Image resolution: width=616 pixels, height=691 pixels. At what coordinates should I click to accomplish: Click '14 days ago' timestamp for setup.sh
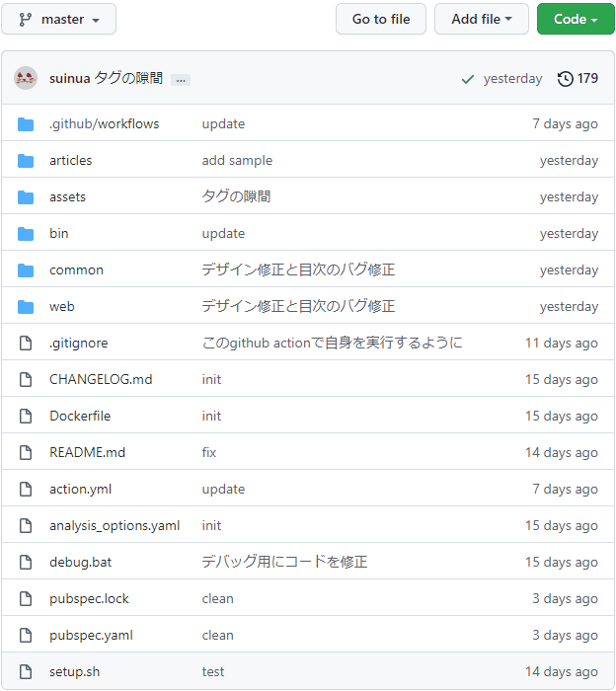coord(562,672)
